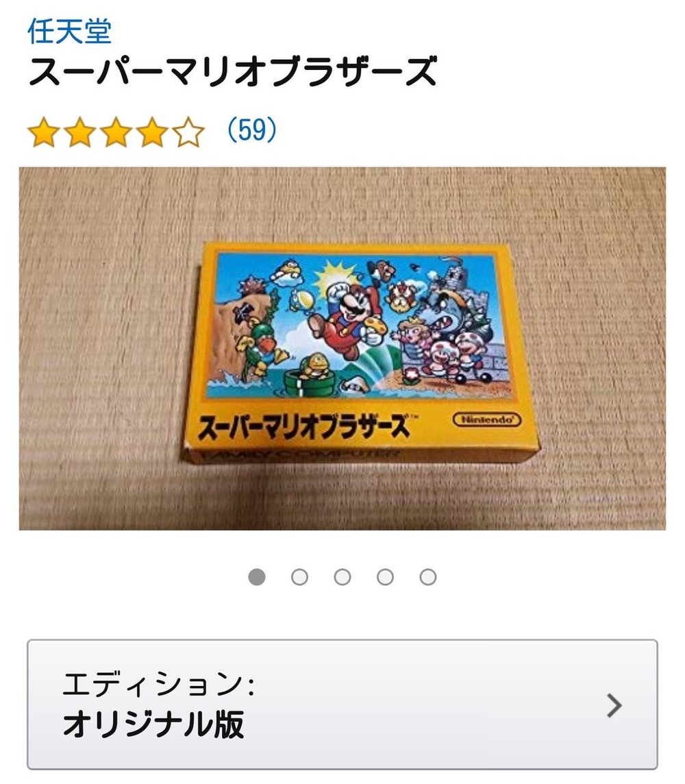Click the empty fifth rating star
Image resolution: width=685 pixels, height=784 pixels.
pyautogui.click(x=188, y=132)
